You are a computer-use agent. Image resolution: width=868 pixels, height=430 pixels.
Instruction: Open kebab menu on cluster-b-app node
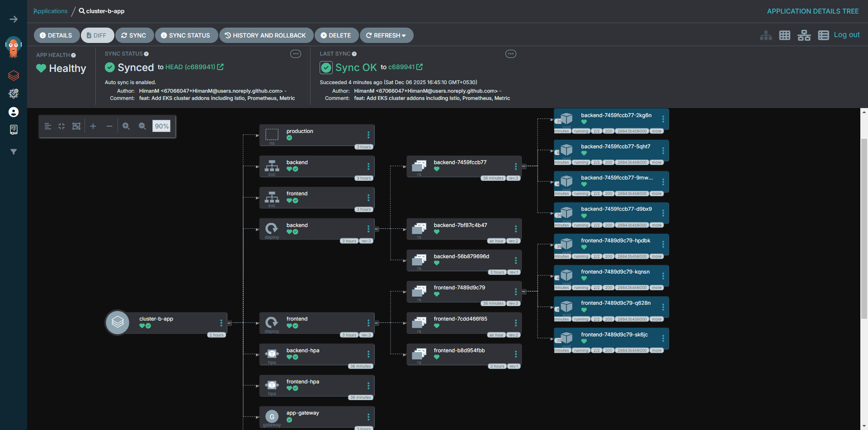pyautogui.click(x=221, y=322)
